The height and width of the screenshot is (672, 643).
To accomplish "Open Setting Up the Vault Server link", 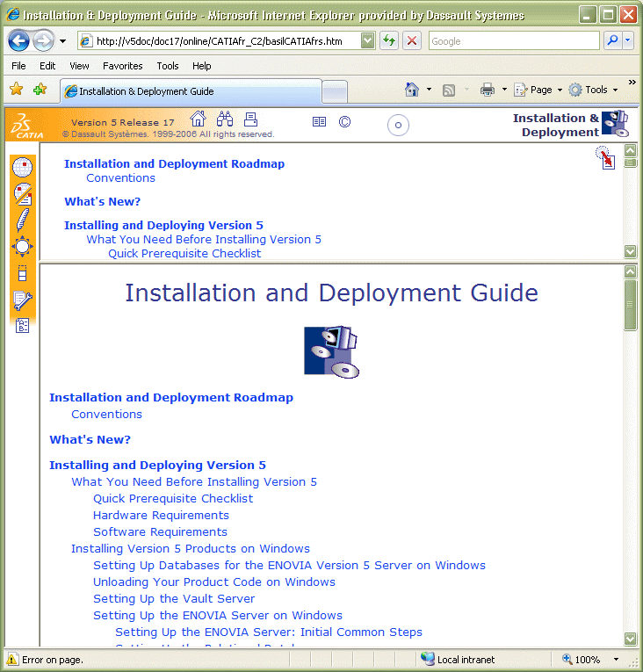I will coord(174,599).
